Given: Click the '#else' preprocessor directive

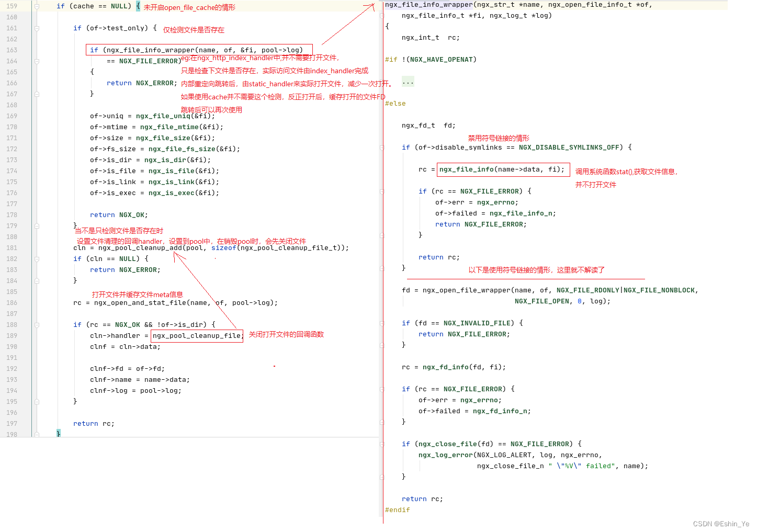Looking at the screenshot, I should [x=396, y=104].
